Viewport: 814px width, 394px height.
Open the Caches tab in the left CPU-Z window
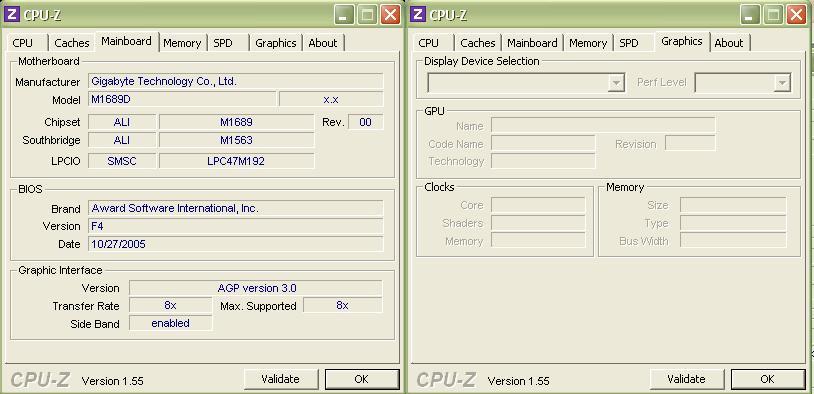[72, 43]
